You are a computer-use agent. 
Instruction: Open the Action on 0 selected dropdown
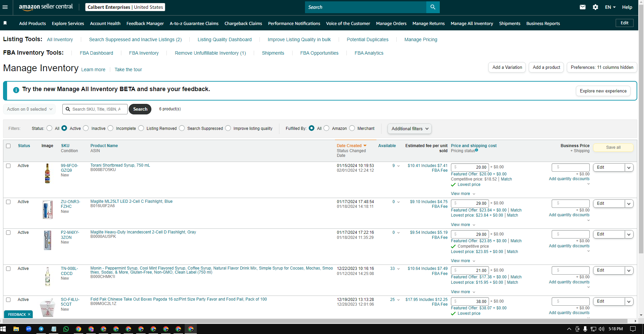click(x=29, y=109)
